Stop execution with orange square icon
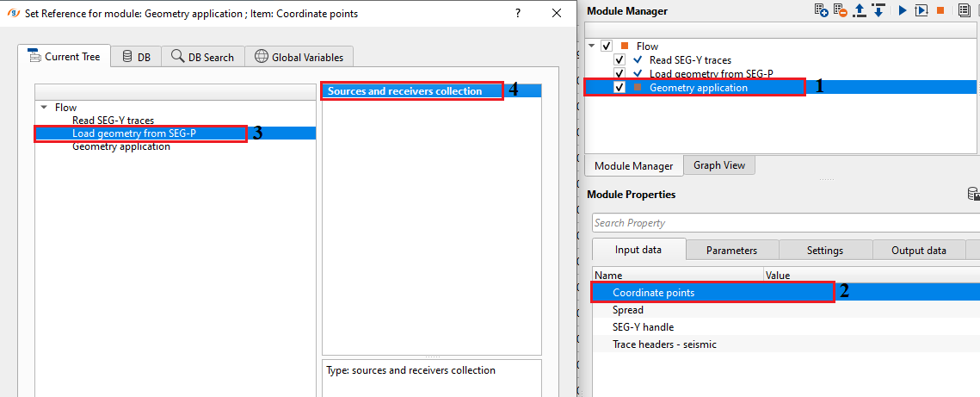 (x=941, y=10)
